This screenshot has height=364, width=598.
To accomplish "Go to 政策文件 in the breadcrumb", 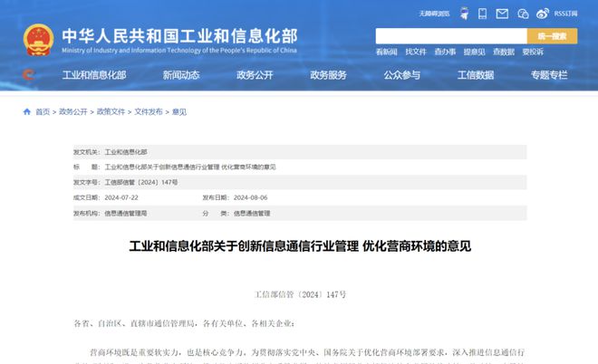I will (111, 112).
